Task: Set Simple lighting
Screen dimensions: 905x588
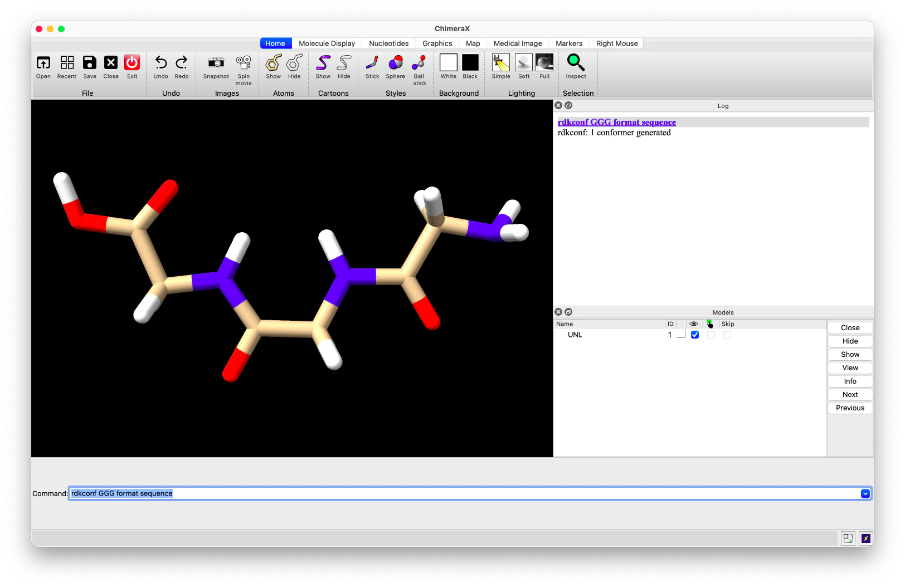Action: click(501, 62)
